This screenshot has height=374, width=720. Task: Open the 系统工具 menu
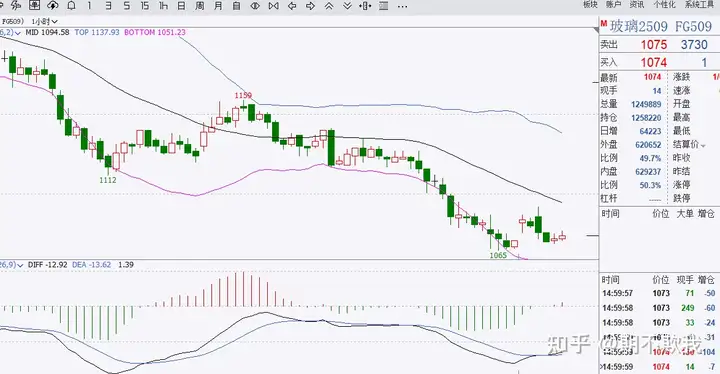(699, 4)
